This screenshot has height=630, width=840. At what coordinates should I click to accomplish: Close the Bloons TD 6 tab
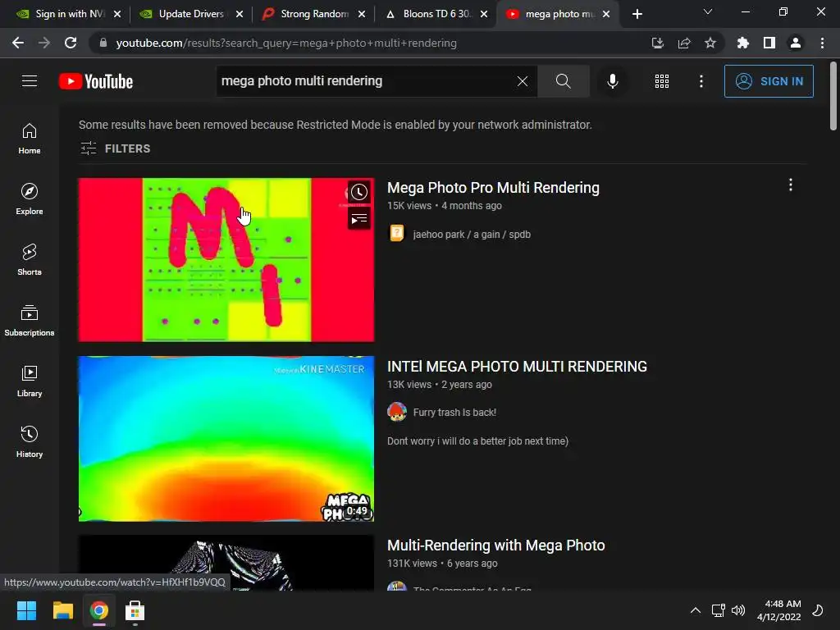[x=484, y=14]
